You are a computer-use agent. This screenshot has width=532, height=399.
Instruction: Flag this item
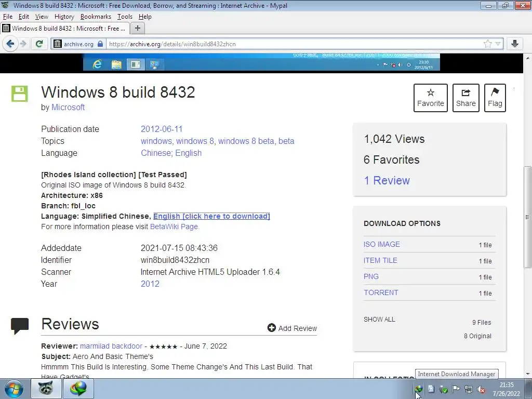point(495,98)
